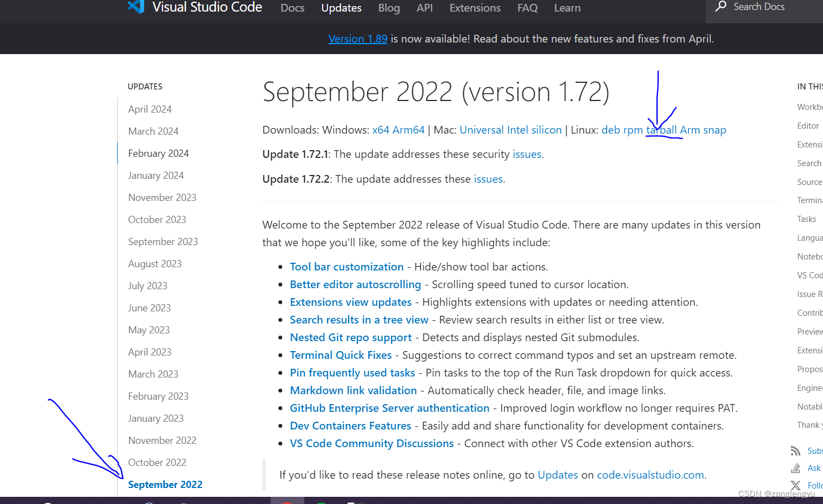Open the Updates nav item
The width and height of the screenshot is (823, 504).
tap(341, 8)
